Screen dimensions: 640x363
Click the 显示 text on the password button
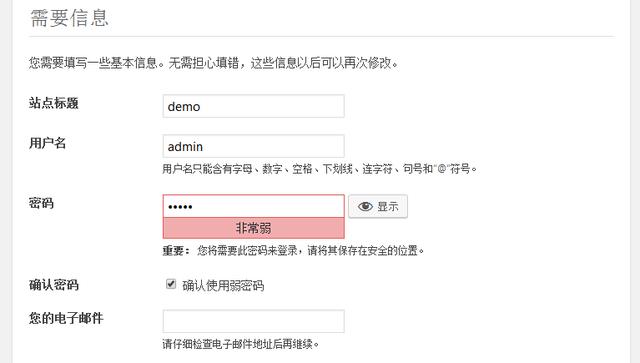click(388, 207)
